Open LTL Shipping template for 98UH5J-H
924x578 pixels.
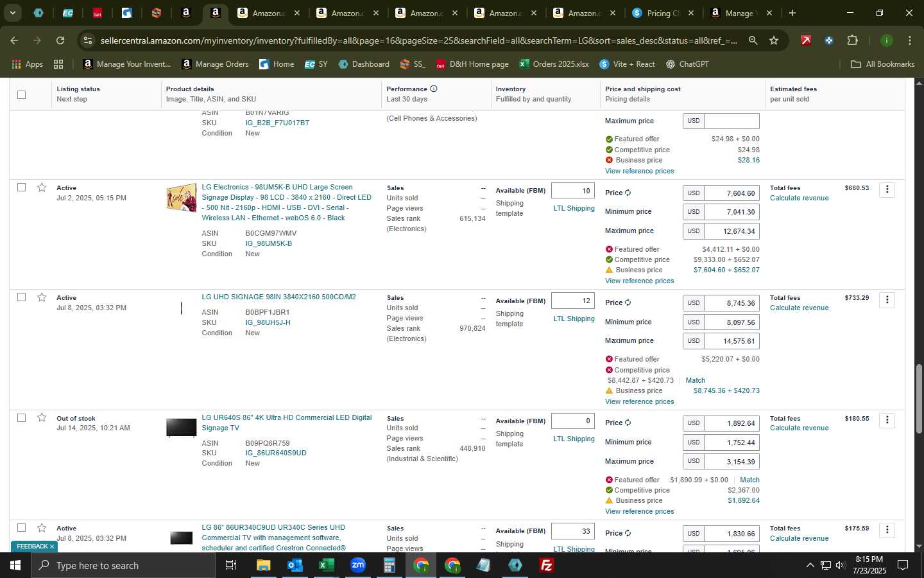coord(574,319)
